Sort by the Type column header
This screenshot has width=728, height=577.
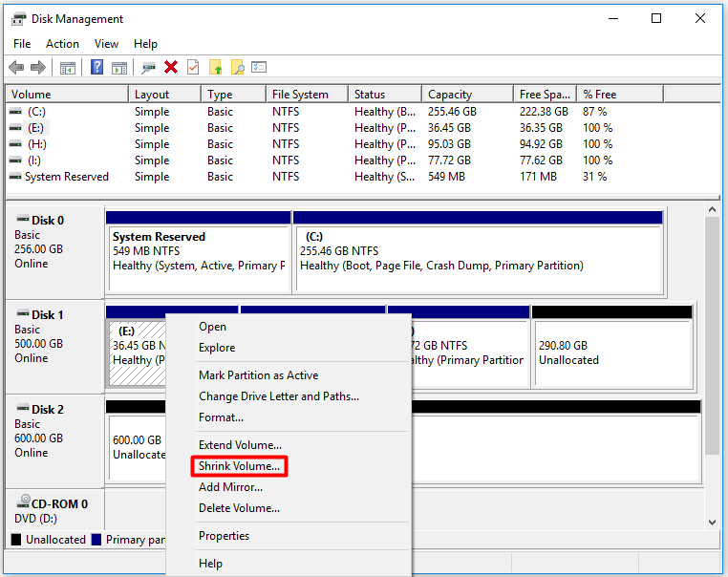[x=233, y=95]
